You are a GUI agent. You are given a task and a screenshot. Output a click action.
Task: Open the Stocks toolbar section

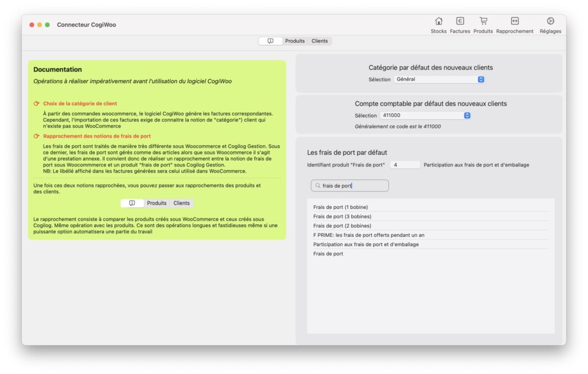click(438, 25)
